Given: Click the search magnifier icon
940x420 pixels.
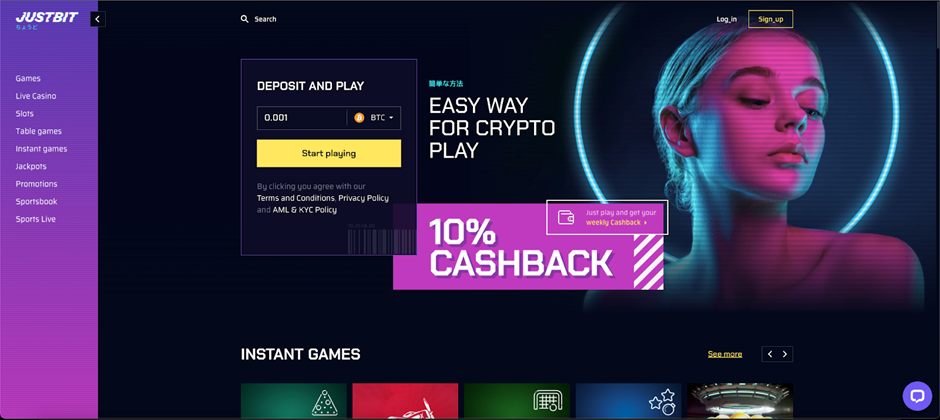Looking at the screenshot, I should (245, 19).
